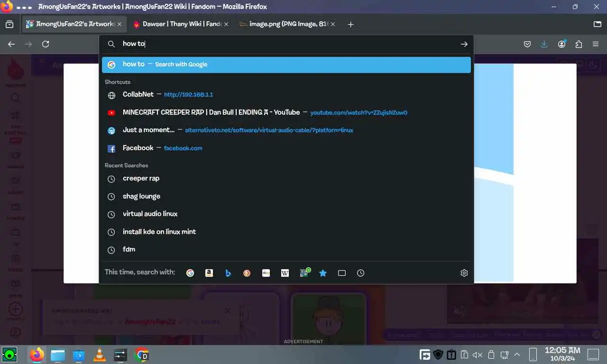The width and height of the screenshot is (607, 364).
Task: Expand hidden system tray icons arrow
Action: click(517, 355)
